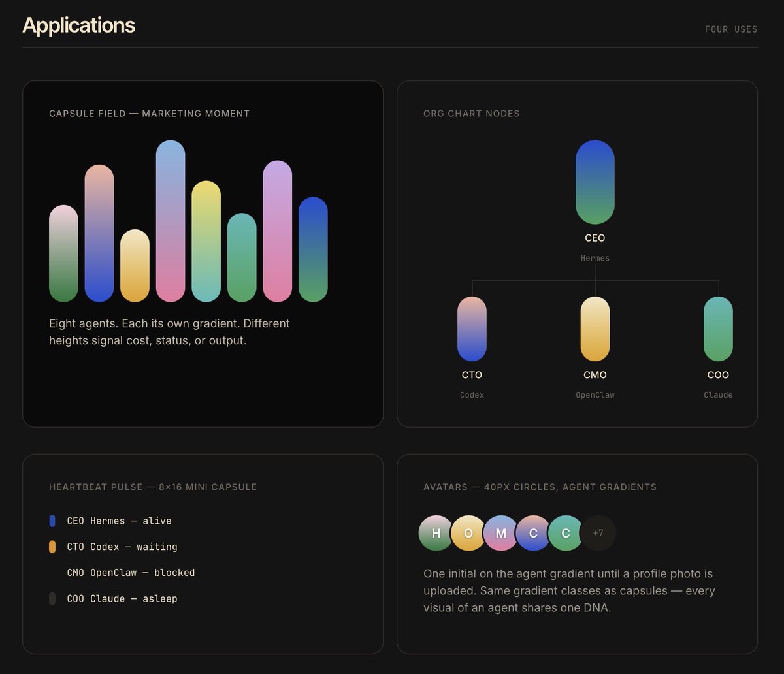
Task: Open the M avatar circle
Action: pos(501,533)
